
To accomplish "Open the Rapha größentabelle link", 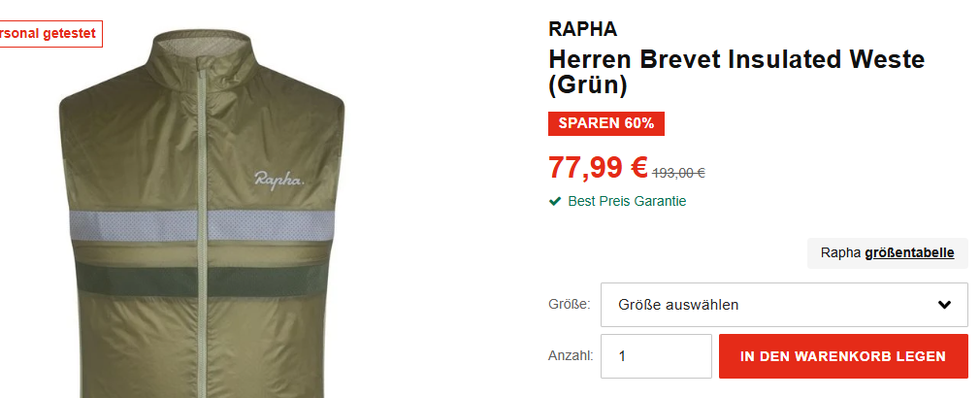I will (x=888, y=253).
